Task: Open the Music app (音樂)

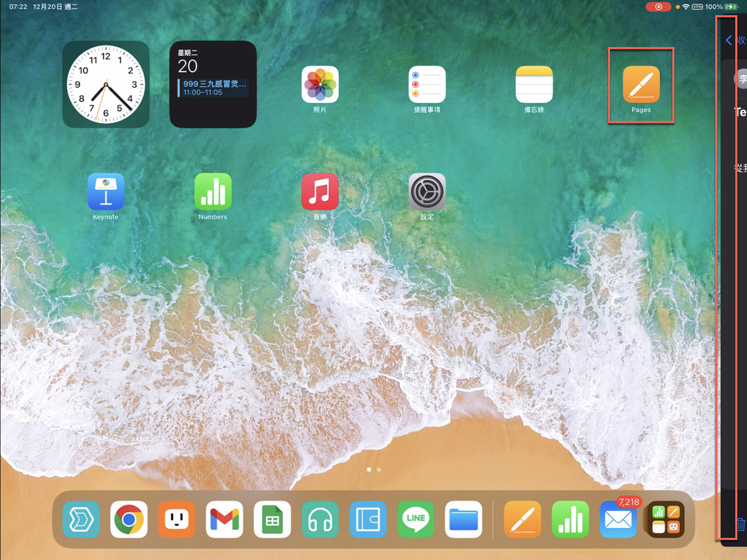Action: coord(320,192)
